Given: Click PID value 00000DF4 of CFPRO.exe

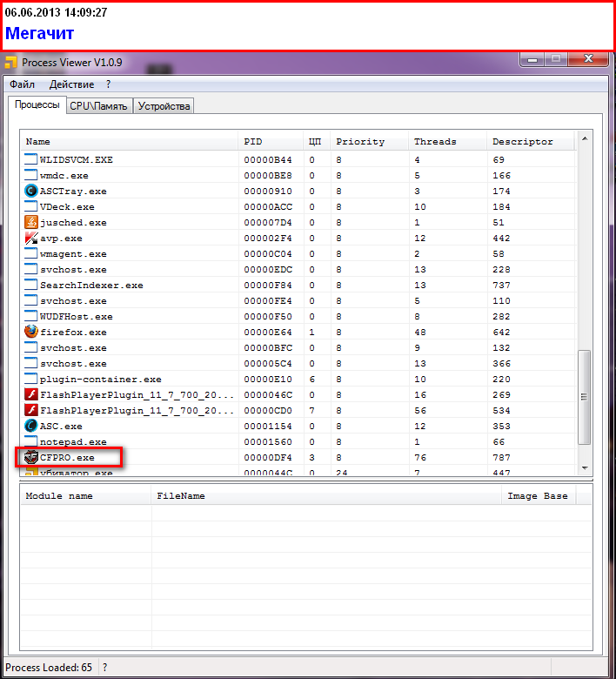Looking at the screenshot, I should click(x=268, y=457).
